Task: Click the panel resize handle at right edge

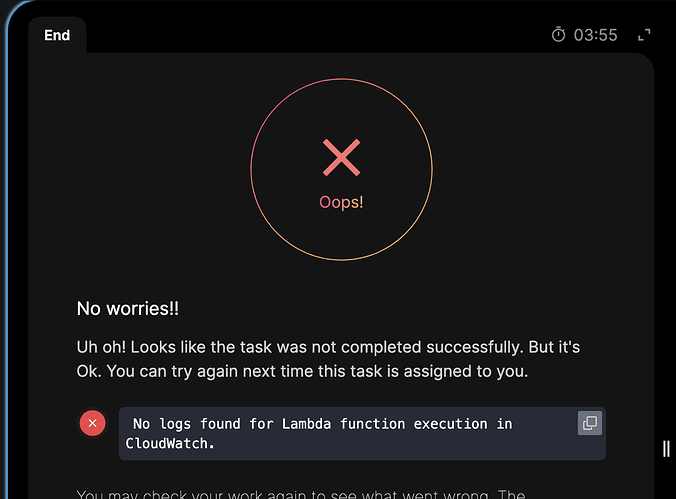Action: click(666, 448)
